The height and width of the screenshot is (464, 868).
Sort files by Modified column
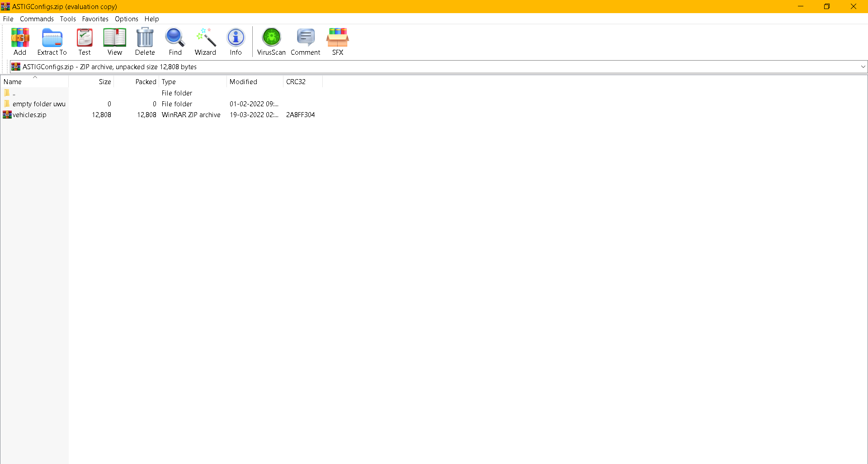[255, 81]
